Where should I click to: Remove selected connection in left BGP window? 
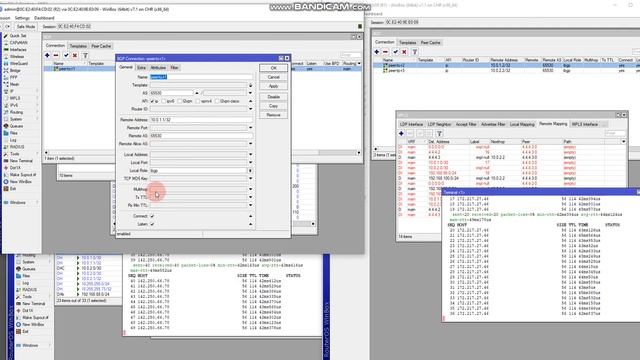pos(56,55)
